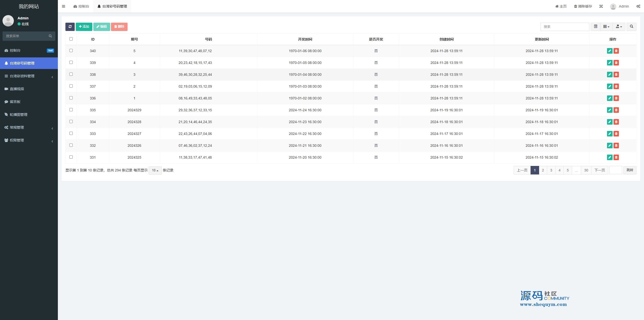Open the advanced search magnifier button
644x320 pixels.
click(631, 27)
